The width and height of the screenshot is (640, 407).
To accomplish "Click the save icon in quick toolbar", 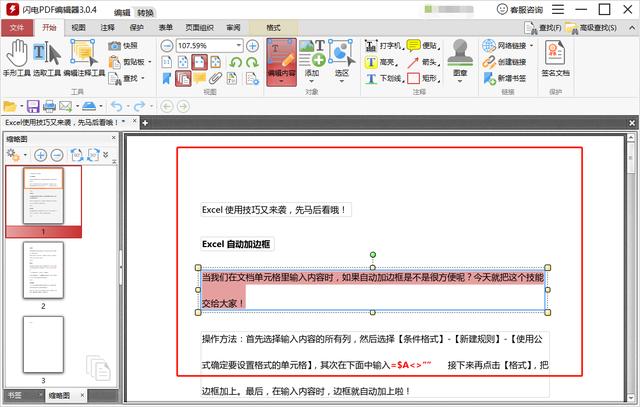I will [33, 106].
